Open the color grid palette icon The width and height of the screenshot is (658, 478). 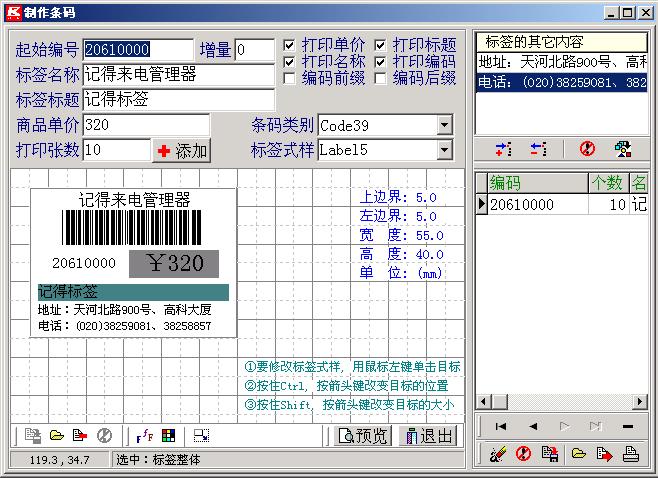tap(168, 436)
